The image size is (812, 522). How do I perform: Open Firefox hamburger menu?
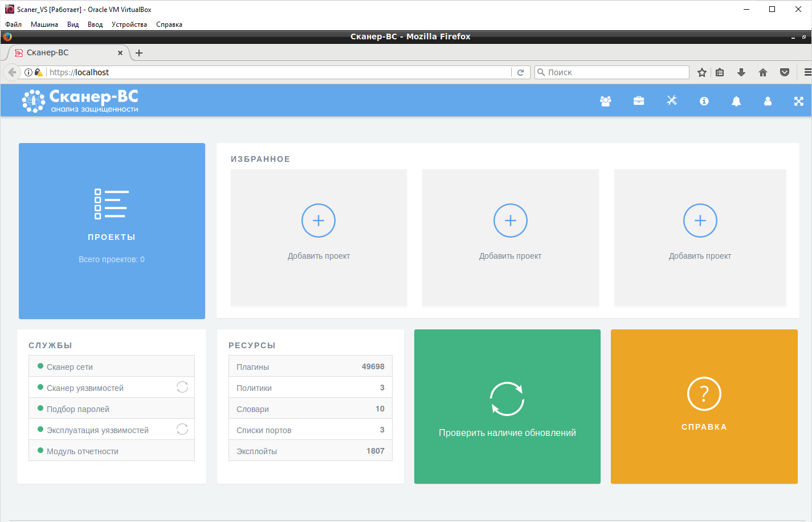[807, 72]
